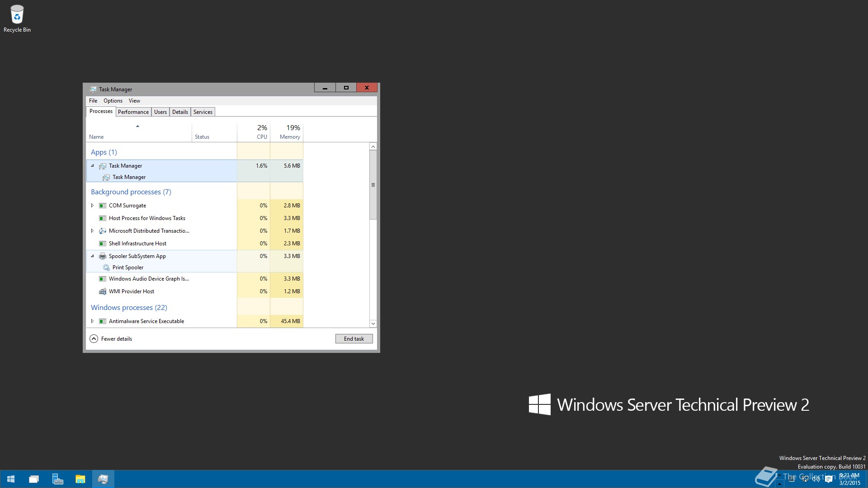Open the Action Center notifications icon
This screenshot has height=488, width=868.
pos(829,479)
